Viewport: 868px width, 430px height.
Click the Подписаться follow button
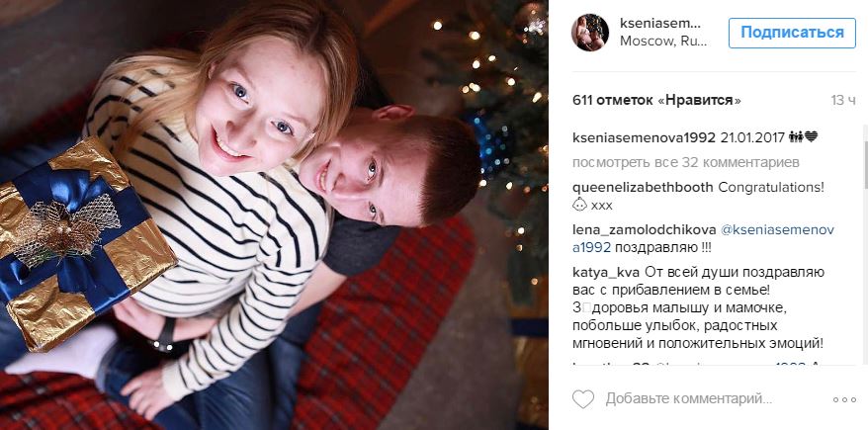click(x=792, y=33)
